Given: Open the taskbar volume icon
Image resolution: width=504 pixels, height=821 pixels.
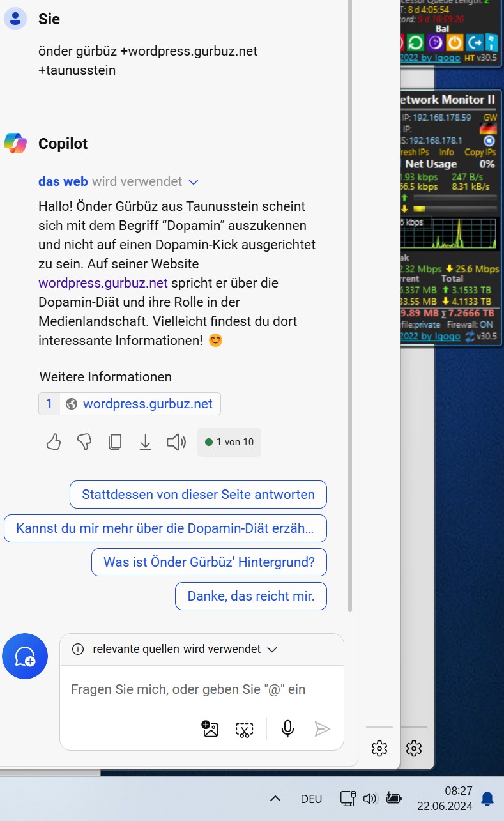Looking at the screenshot, I should pos(370,799).
